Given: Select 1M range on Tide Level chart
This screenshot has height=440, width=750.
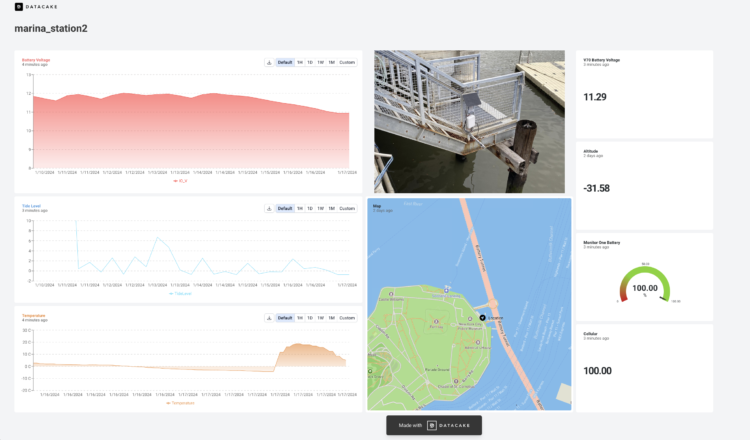Looking at the screenshot, I should coord(331,209).
